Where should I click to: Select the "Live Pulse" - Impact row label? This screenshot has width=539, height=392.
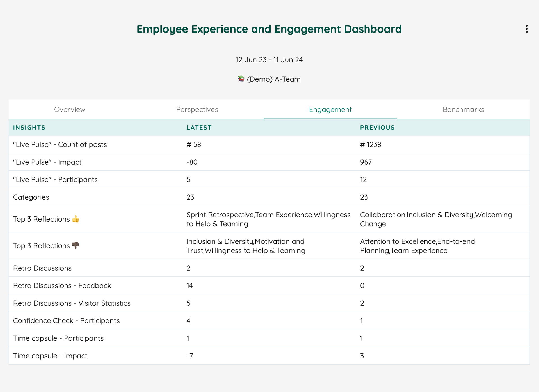click(x=47, y=162)
